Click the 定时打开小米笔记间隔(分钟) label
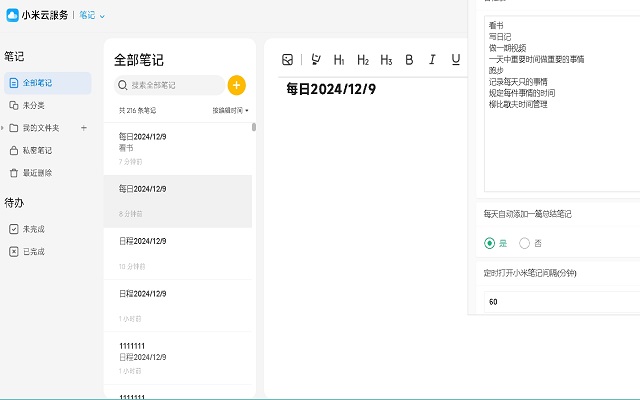640x400 pixels. tap(530, 273)
